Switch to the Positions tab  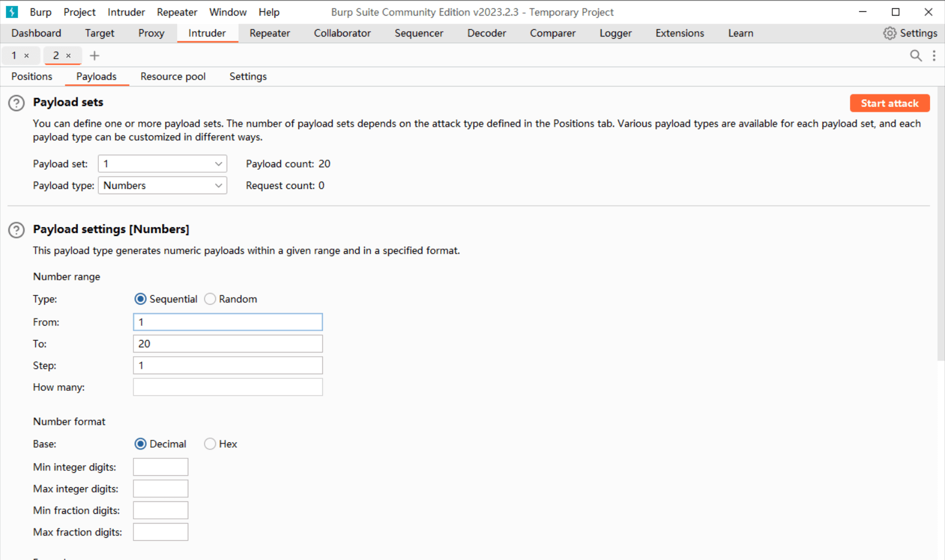(32, 76)
